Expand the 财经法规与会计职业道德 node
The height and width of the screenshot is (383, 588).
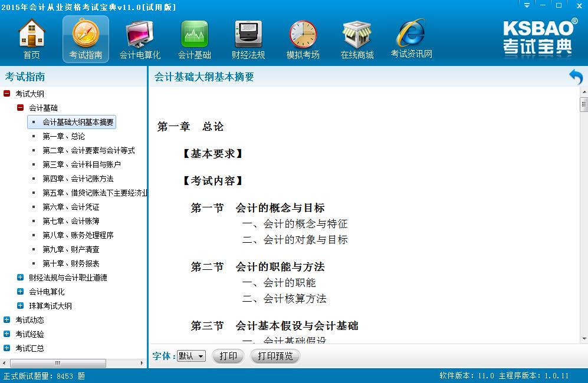tap(21, 278)
